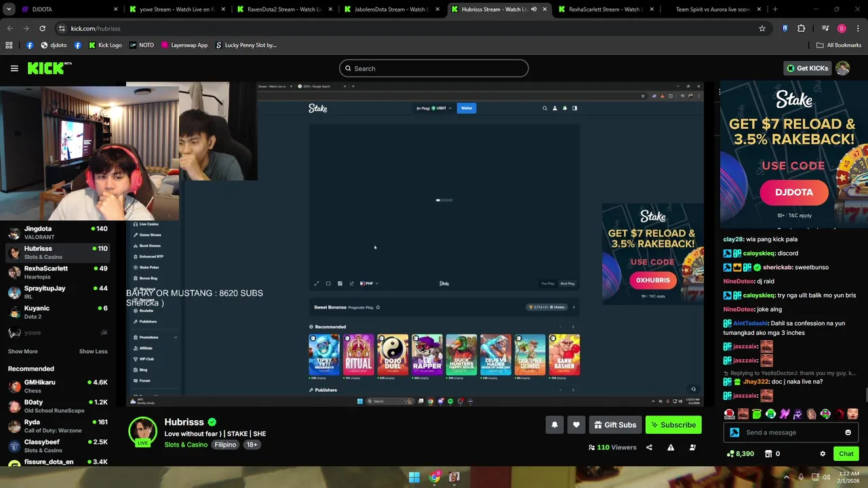Follow Hubrisss with the heart button
The width and height of the screenshot is (868, 488).
click(x=576, y=425)
